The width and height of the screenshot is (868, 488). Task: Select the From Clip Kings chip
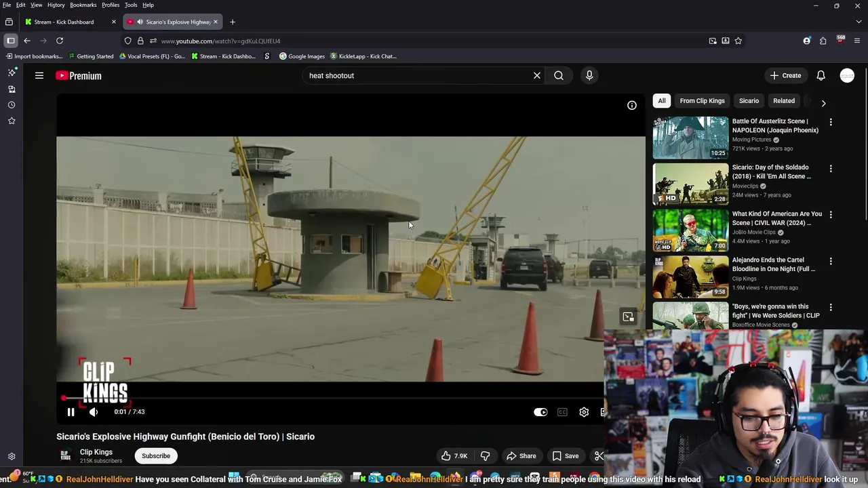[x=703, y=101]
